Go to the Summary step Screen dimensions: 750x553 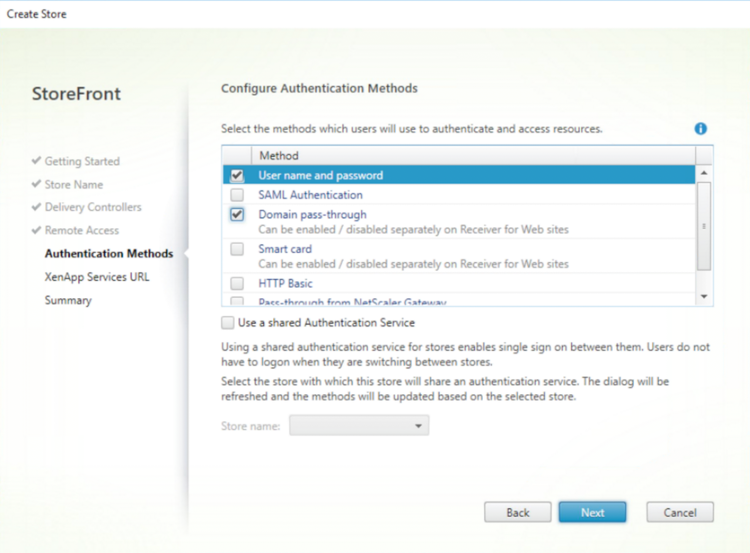pyautogui.click(x=68, y=300)
